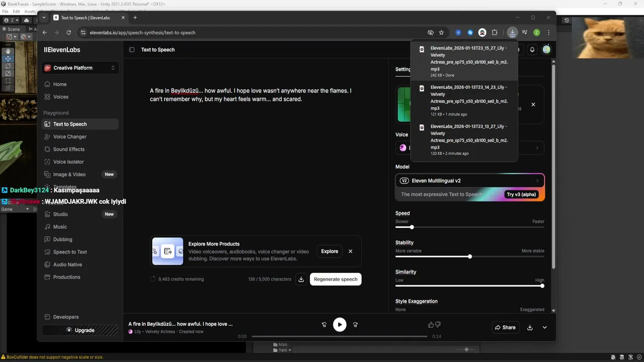
Task: Click the ElevenLabs account avatar
Action: pyautogui.click(x=546, y=50)
